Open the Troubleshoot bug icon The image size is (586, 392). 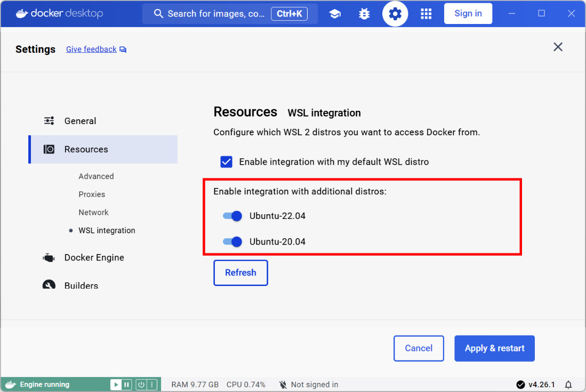[x=364, y=14]
